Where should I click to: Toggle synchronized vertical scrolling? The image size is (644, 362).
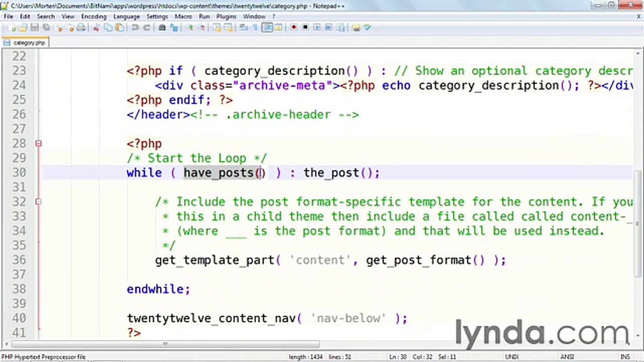[216, 28]
